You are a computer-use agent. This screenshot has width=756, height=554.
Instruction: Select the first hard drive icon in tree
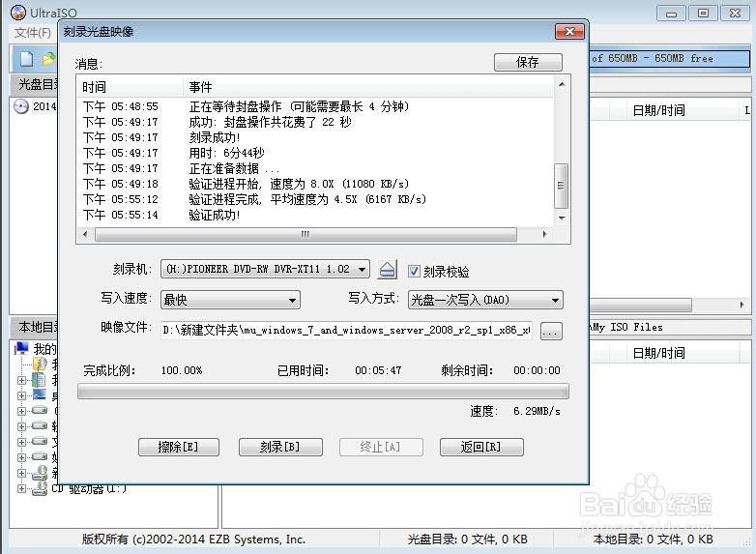40,411
